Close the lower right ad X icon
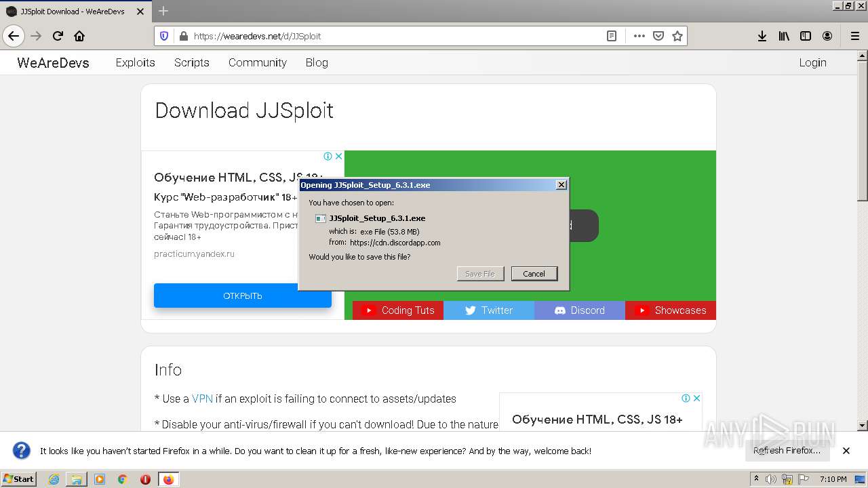This screenshot has height=488, width=868. tap(697, 398)
